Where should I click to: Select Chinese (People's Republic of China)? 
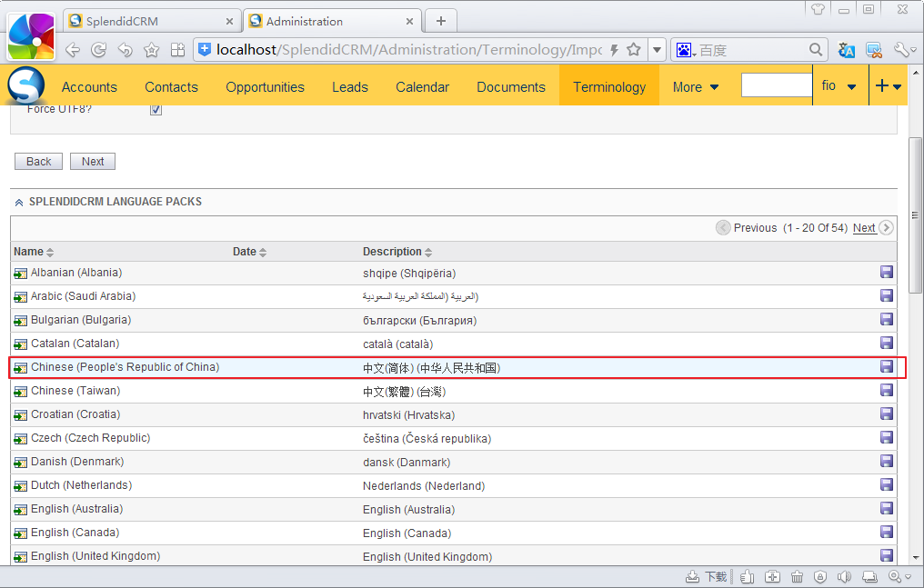pos(125,366)
